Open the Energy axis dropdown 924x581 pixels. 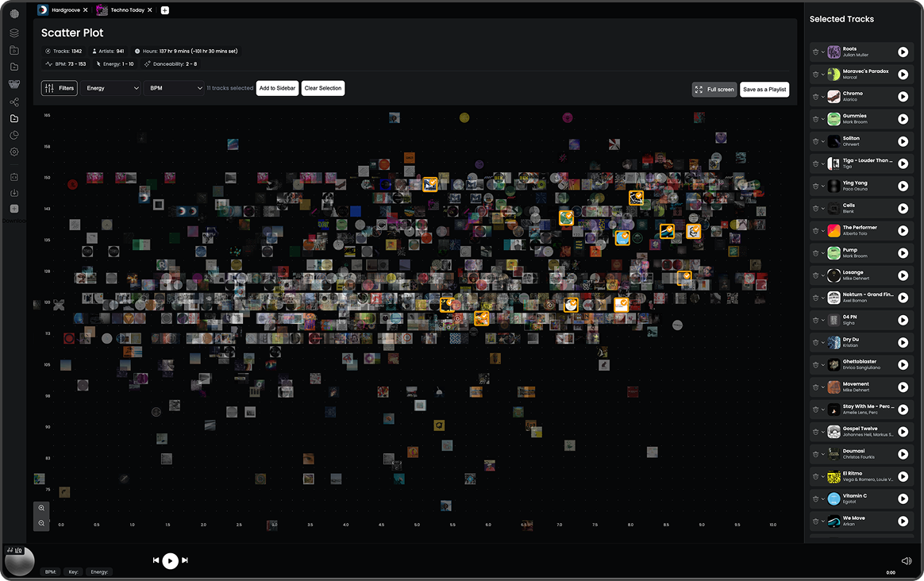[x=111, y=88]
